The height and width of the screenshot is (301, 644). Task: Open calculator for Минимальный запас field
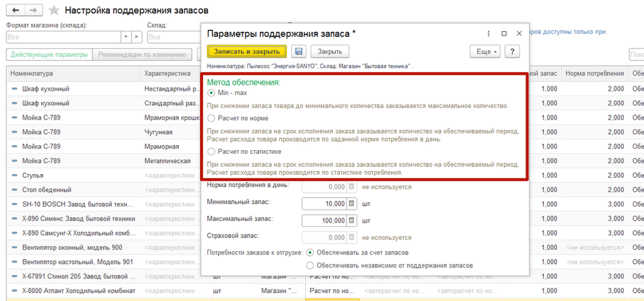(351, 204)
